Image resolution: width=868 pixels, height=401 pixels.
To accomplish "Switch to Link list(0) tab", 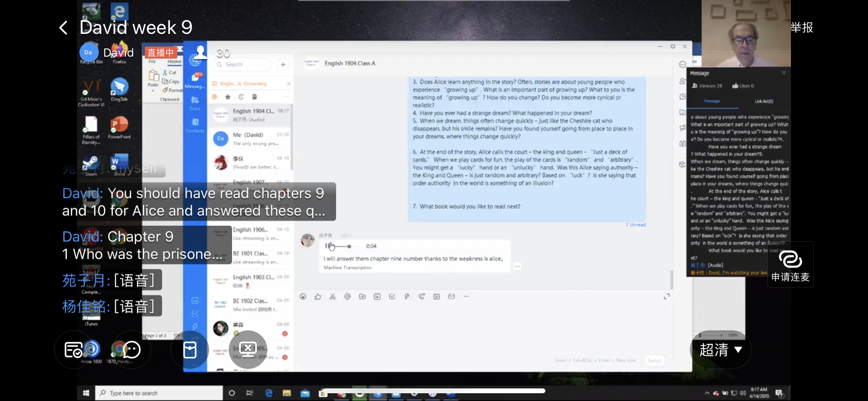I will pyautogui.click(x=764, y=101).
